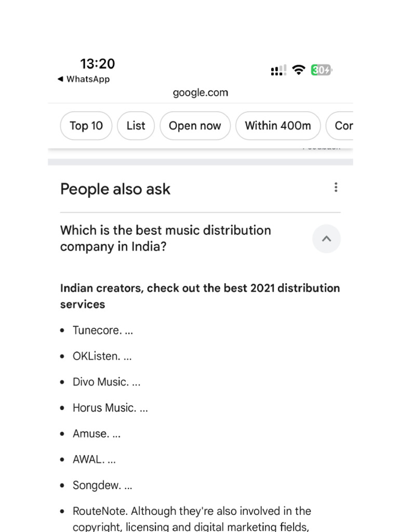Tap the OKListen list entry
Screen dimensions: 399x532
coord(102,356)
